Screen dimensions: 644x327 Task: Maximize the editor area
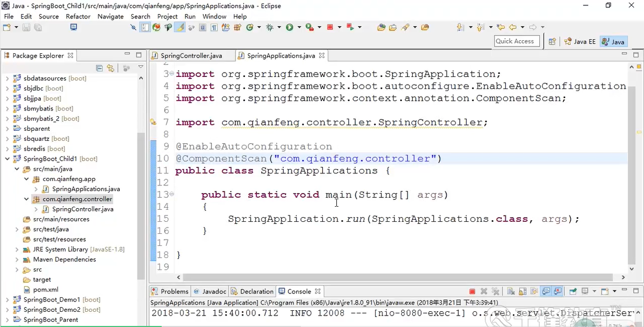click(636, 55)
